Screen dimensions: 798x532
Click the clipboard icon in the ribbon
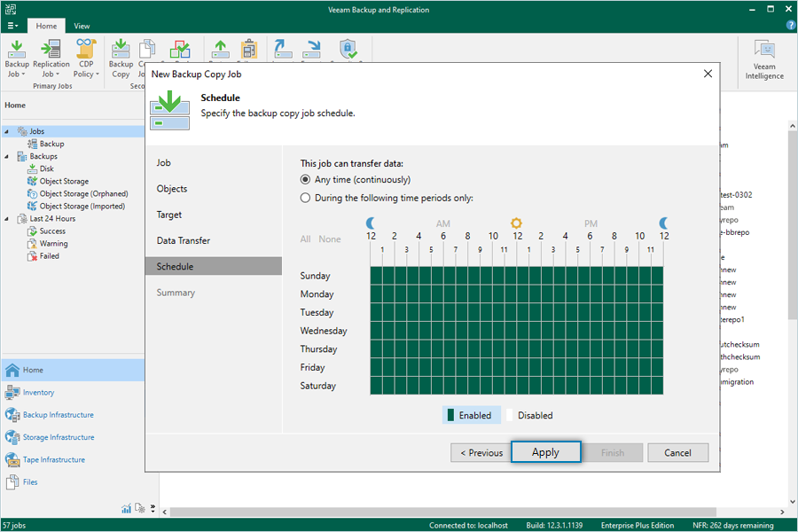pyautogui.click(x=249, y=49)
